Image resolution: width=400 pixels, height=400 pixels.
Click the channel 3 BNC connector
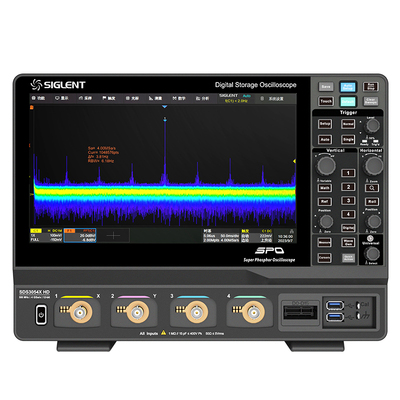pos(197,312)
